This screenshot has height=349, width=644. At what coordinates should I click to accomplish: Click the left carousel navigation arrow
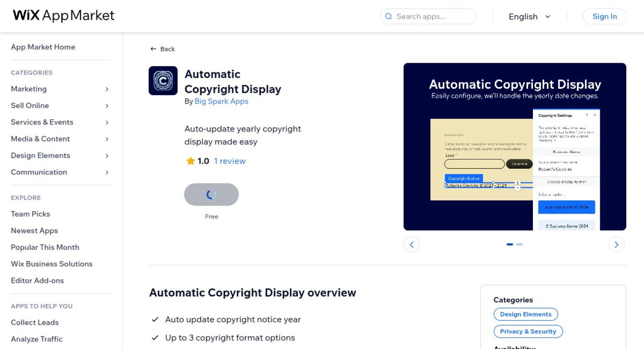pos(412,244)
